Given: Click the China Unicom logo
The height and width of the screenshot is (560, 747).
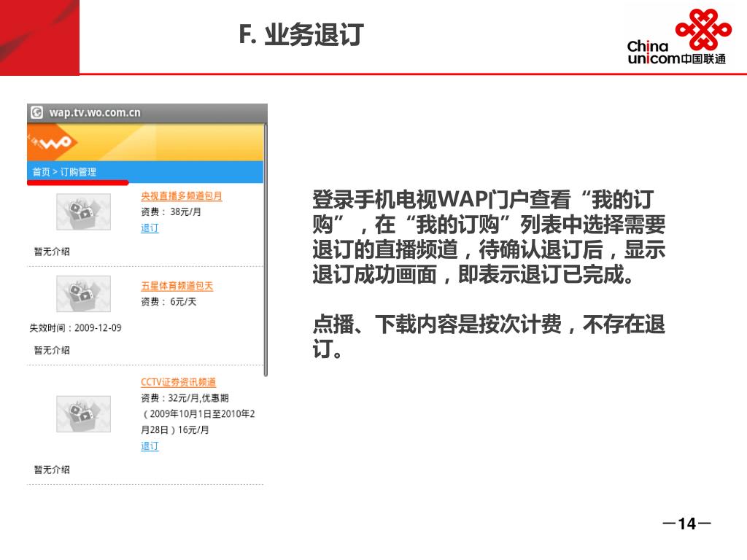Looking at the screenshot, I should [x=679, y=37].
